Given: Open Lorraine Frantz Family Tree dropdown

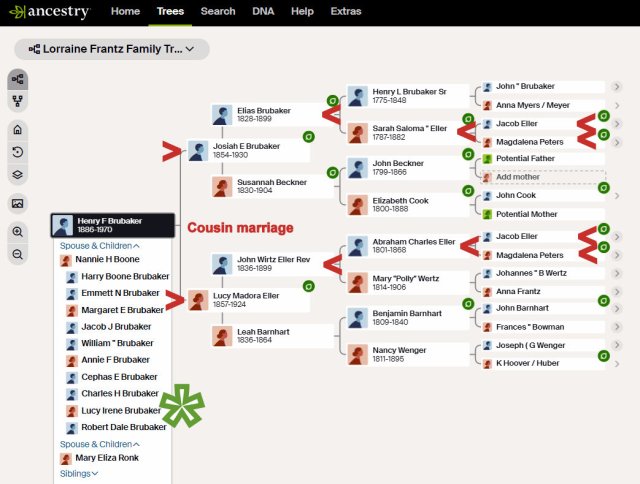Looking at the screenshot, I should click(112, 49).
